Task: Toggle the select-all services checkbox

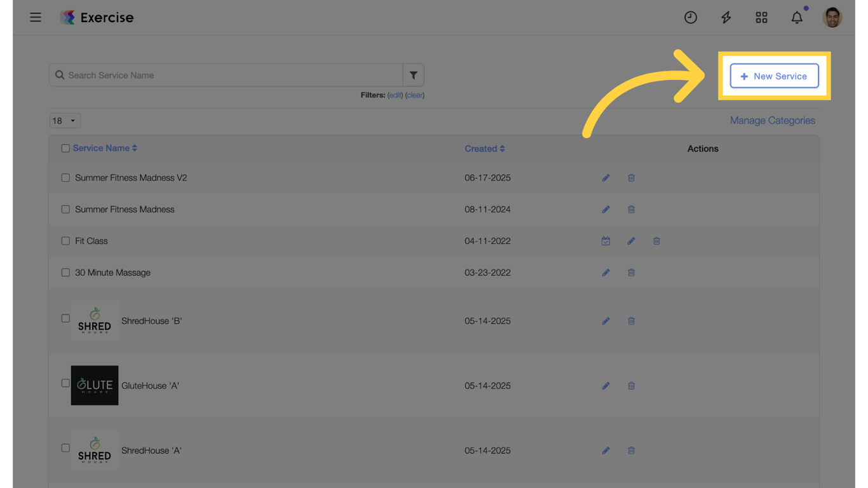Action: point(65,149)
